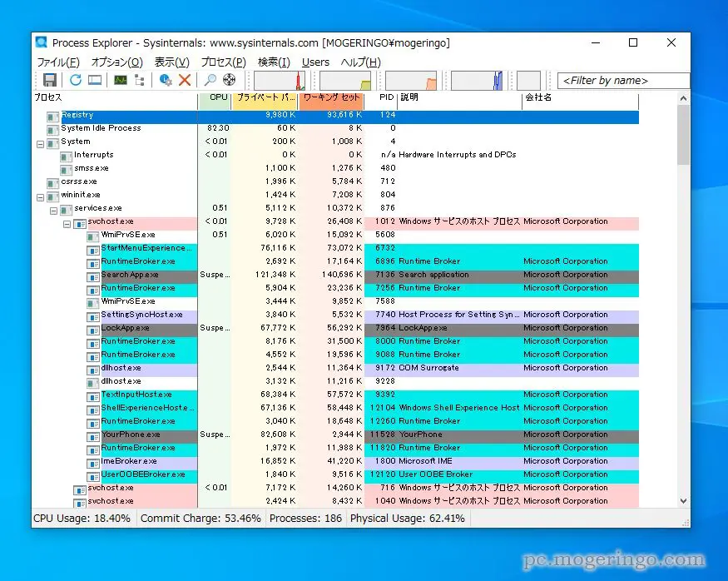This screenshot has width=728, height=581.
Task: Open the 検索(I) menu
Action: tap(274, 62)
